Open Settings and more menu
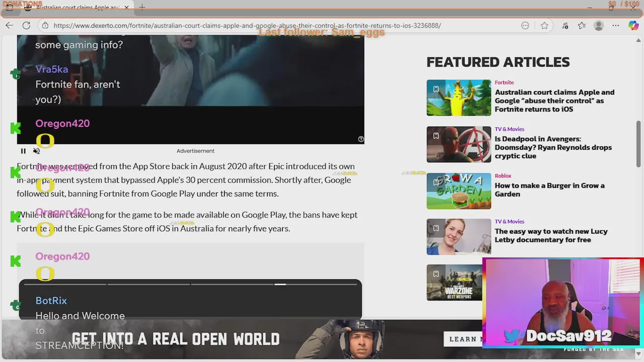The height and width of the screenshot is (362, 644). click(616, 25)
